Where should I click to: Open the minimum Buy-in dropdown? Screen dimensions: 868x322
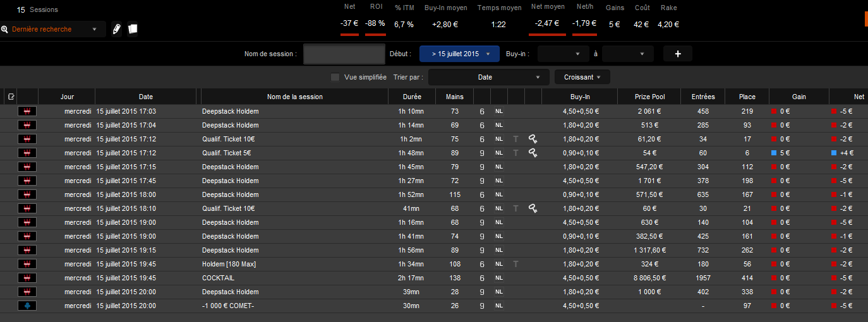click(564, 54)
